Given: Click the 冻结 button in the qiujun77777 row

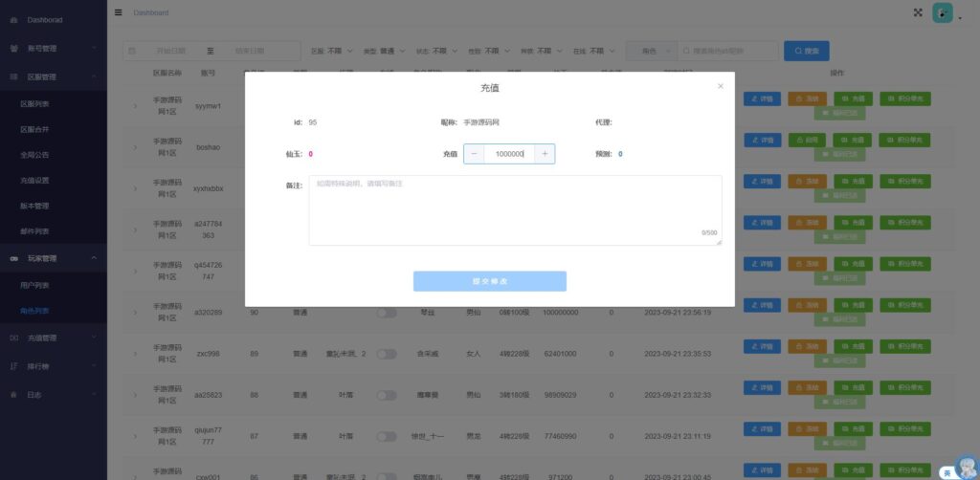Looking at the screenshot, I should pos(807,428).
